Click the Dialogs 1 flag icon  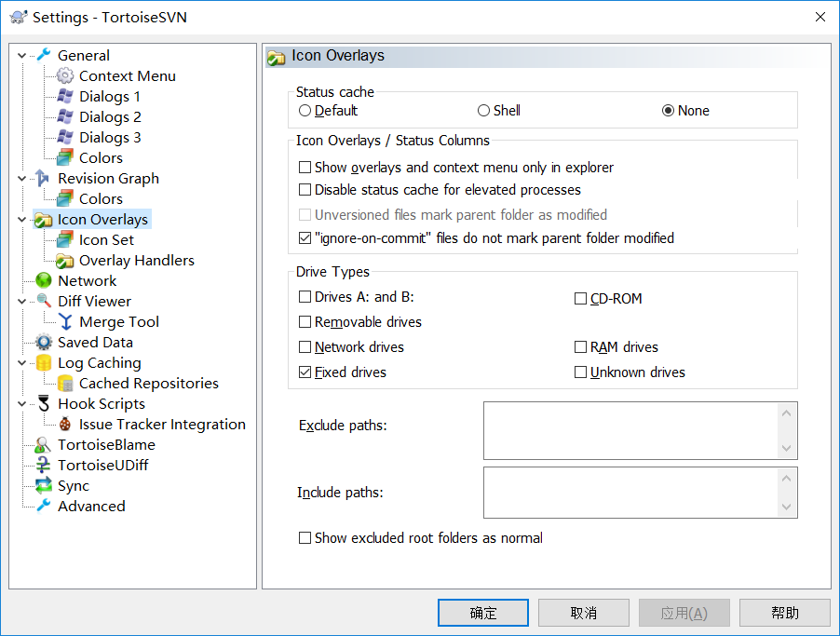pos(65,97)
